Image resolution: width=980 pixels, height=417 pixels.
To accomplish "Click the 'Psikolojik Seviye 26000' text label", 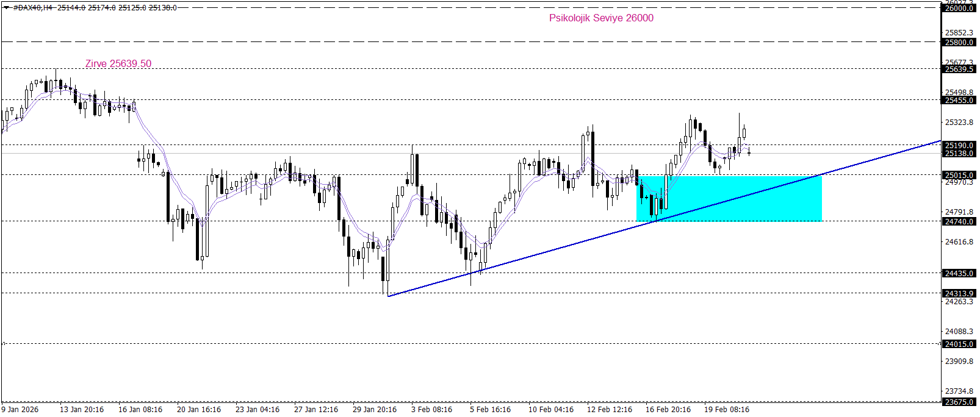I will coord(601,18).
